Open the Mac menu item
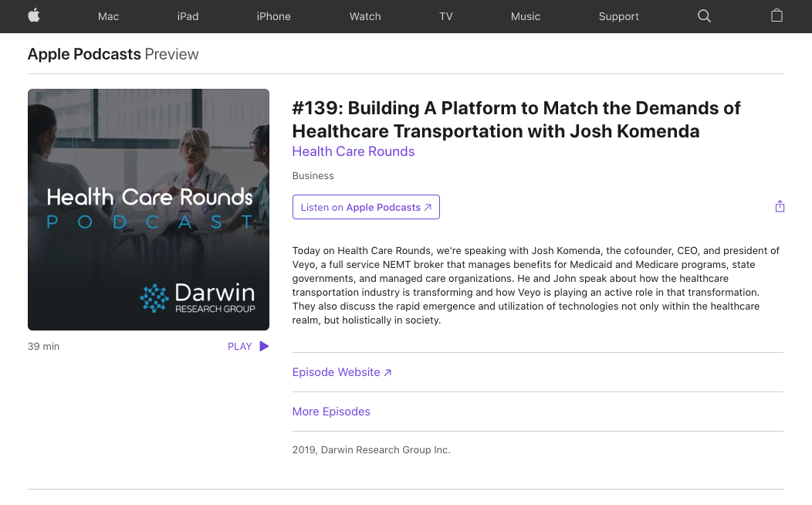 click(108, 16)
